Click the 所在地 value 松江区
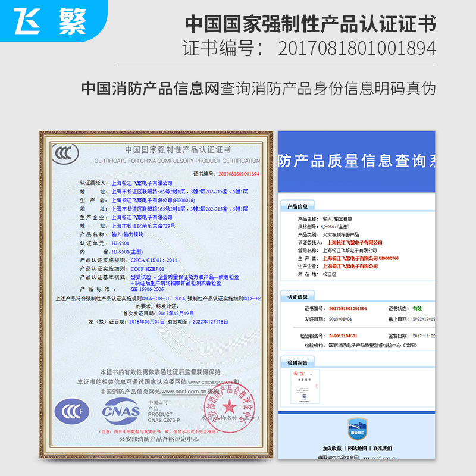 click(x=330, y=274)
